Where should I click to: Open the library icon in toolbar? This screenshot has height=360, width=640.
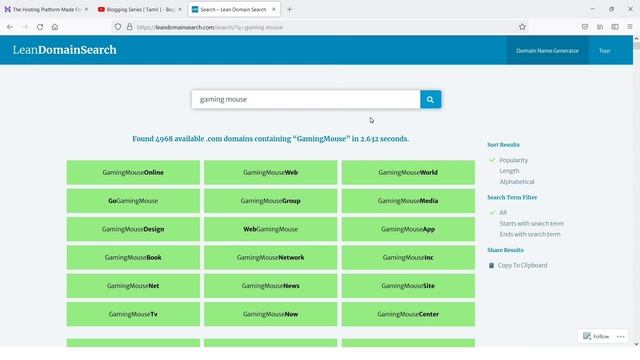coord(600,27)
